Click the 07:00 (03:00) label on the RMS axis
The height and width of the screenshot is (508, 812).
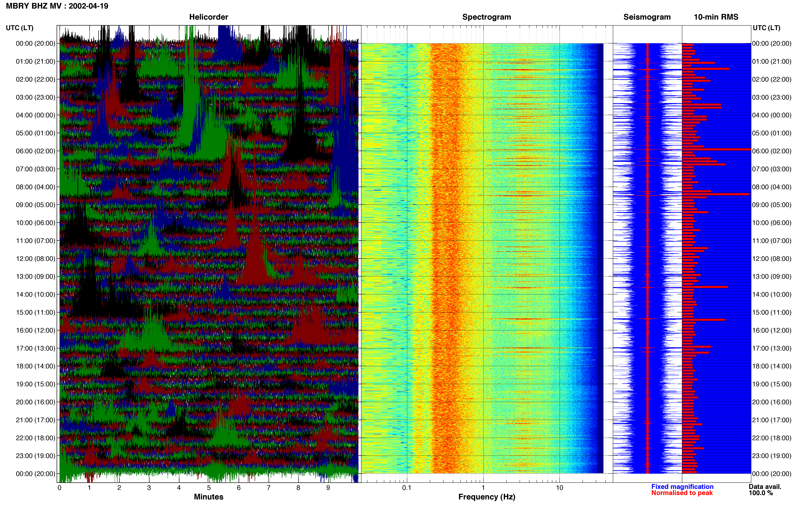[772, 169]
